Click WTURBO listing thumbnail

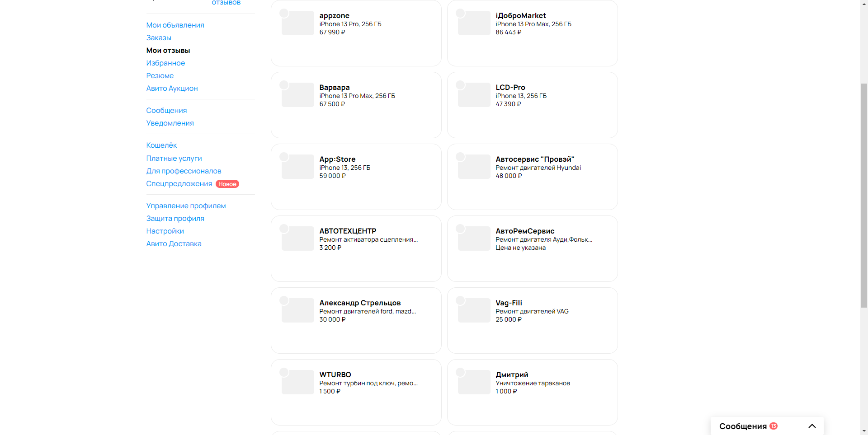pos(298,382)
